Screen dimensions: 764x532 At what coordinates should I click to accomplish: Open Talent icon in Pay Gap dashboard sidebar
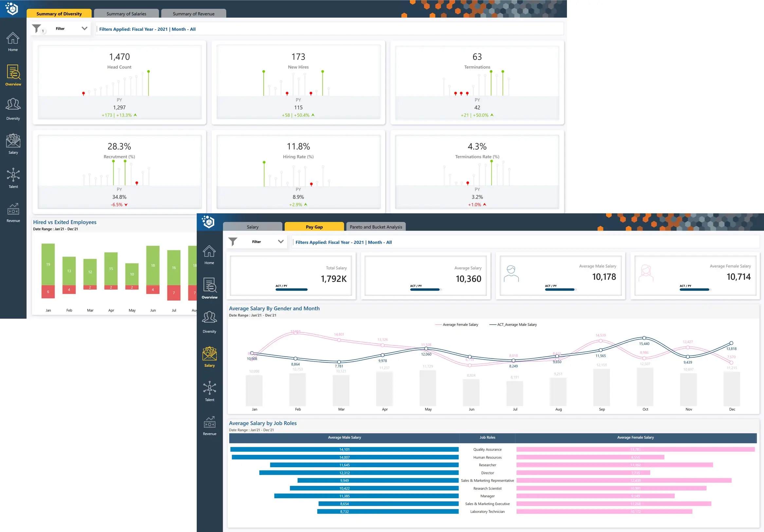click(209, 388)
